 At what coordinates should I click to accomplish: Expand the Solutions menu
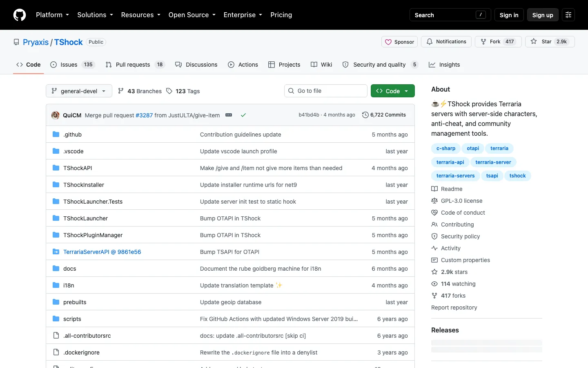click(x=95, y=15)
